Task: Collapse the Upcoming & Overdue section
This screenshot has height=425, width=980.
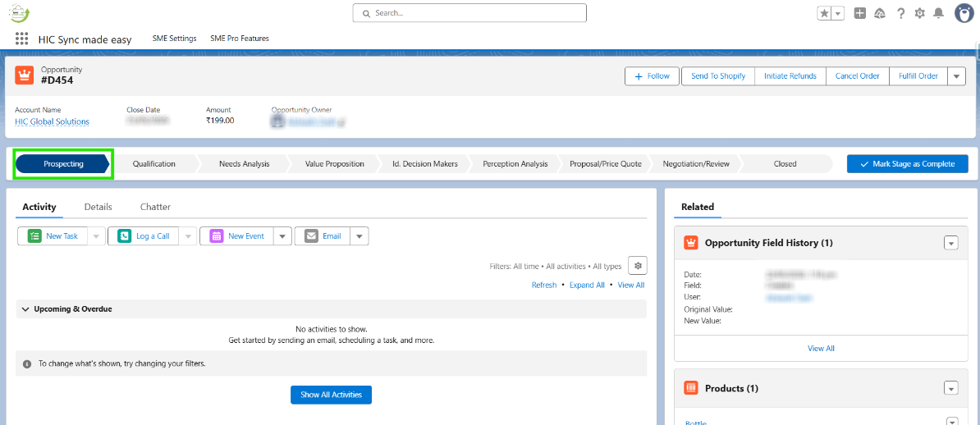Action: click(x=332, y=308)
